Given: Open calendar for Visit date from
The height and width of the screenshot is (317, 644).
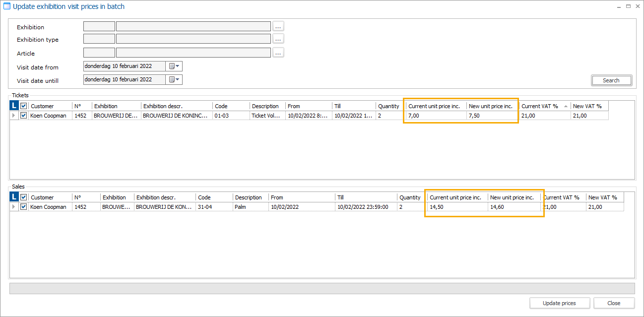Looking at the screenshot, I should [174, 66].
